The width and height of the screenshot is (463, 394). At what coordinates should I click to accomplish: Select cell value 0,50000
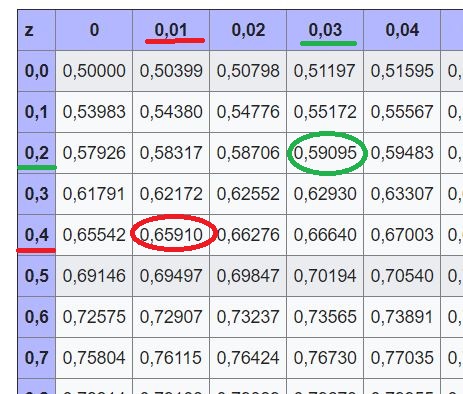tap(94, 71)
